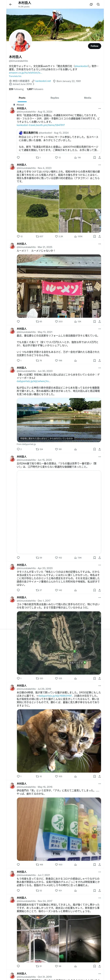Share the ルーメソ post
The height and width of the screenshot is (980, 110).
click(100, 321)
